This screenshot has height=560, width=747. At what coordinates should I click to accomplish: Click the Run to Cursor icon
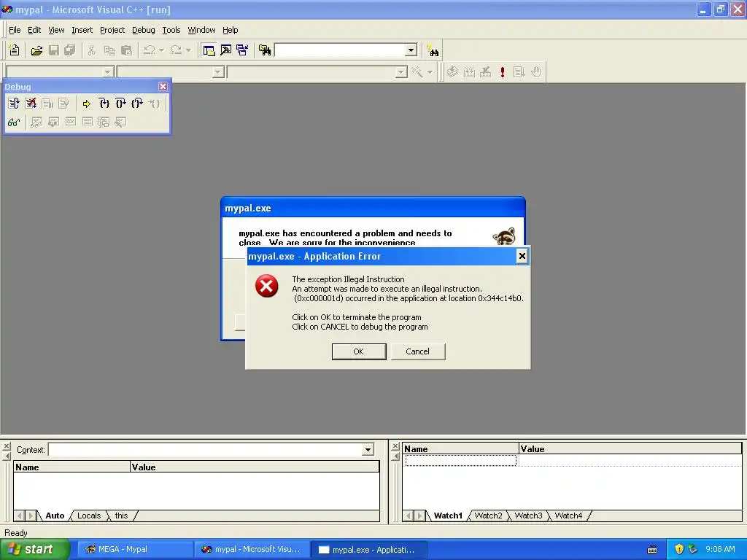click(x=154, y=103)
